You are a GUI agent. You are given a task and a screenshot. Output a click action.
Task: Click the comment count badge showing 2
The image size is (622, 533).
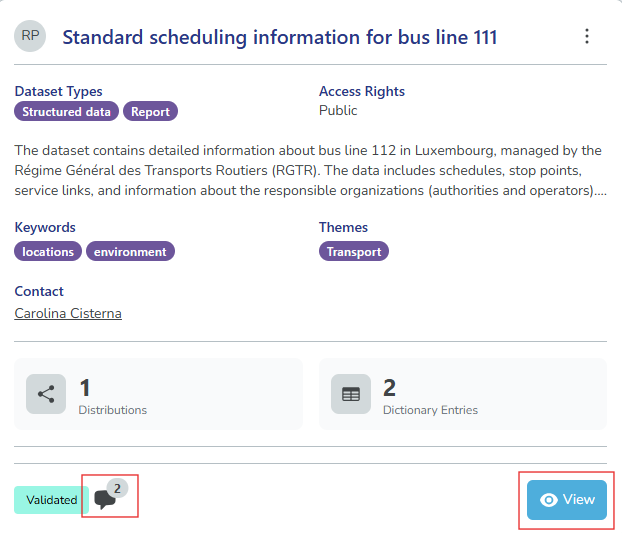[117, 488]
